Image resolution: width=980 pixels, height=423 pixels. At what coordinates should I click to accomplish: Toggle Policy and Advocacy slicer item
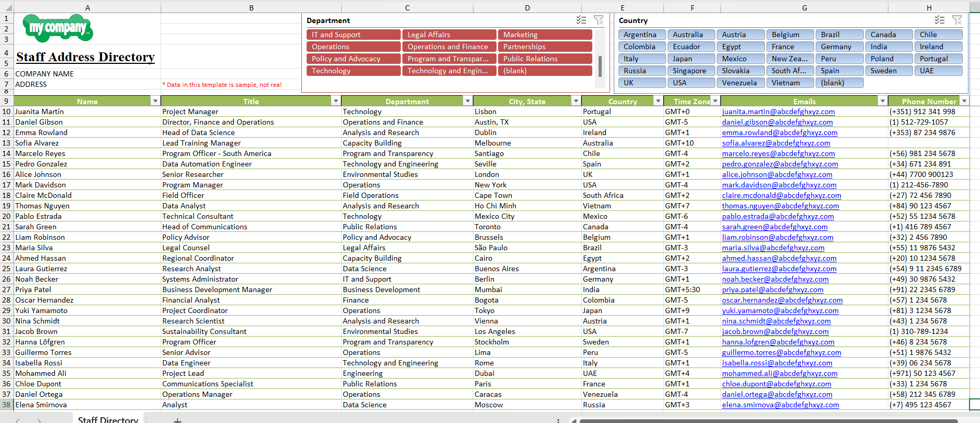[353, 59]
